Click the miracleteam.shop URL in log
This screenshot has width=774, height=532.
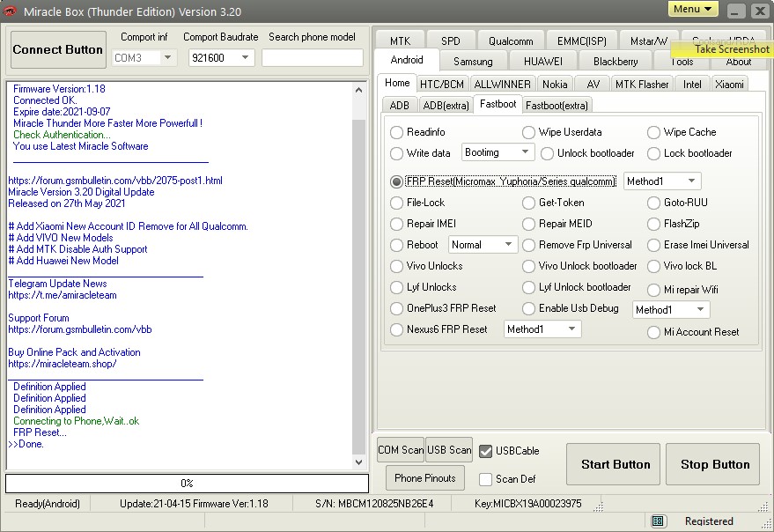pyautogui.click(x=63, y=364)
